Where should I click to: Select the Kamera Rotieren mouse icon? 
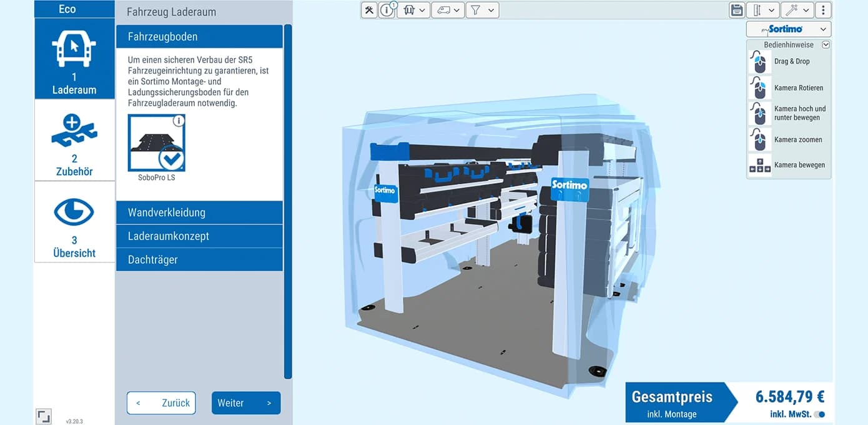click(x=759, y=88)
